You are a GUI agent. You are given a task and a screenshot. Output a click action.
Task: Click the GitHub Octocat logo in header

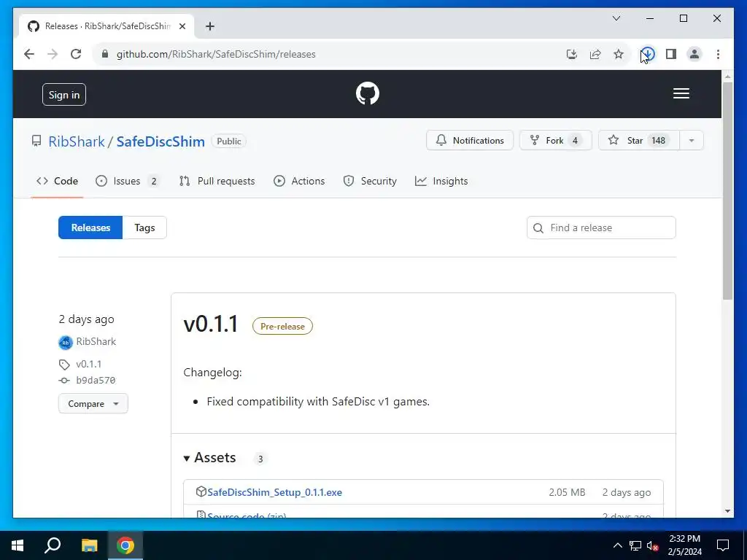368,93
